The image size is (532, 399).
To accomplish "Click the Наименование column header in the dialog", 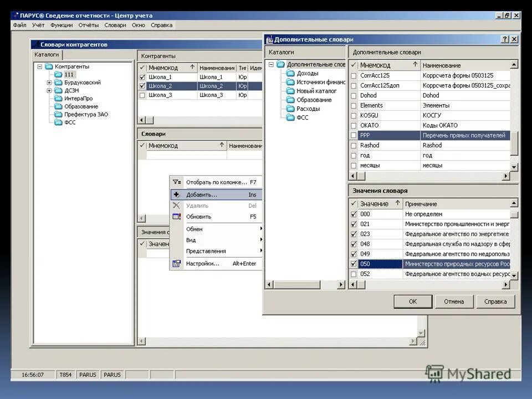I will (465, 65).
